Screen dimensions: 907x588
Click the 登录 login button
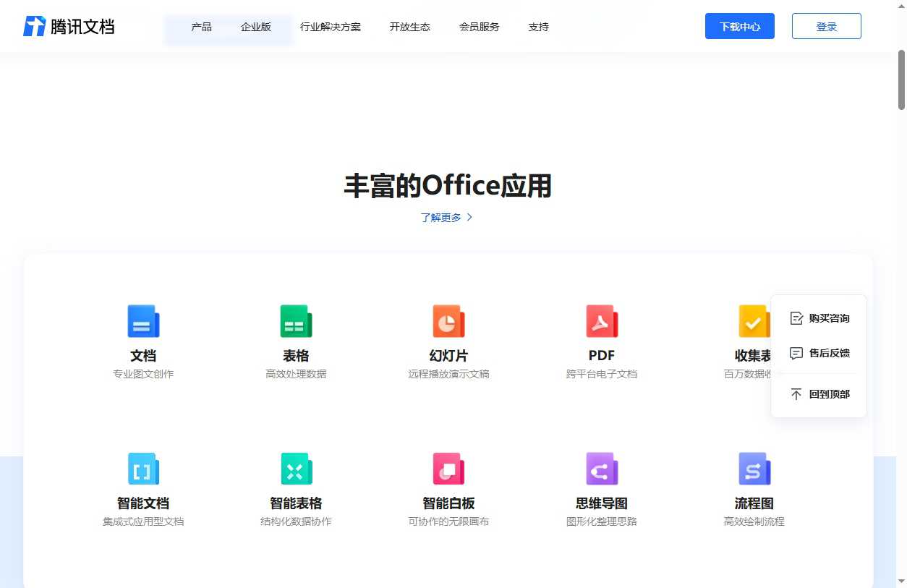point(826,26)
